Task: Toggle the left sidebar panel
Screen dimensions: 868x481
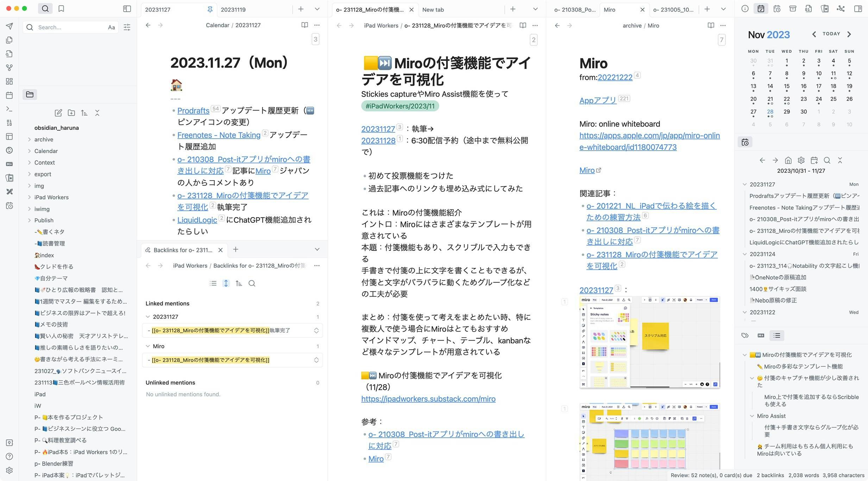Action: (x=127, y=9)
